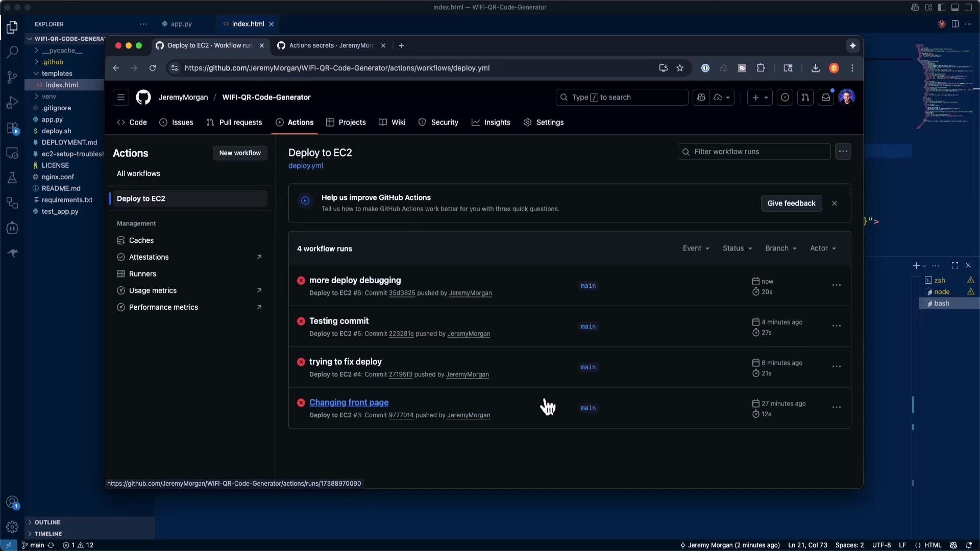Switch to app.py editor tab
The width and height of the screenshot is (980, 551).
(x=181, y=24)
